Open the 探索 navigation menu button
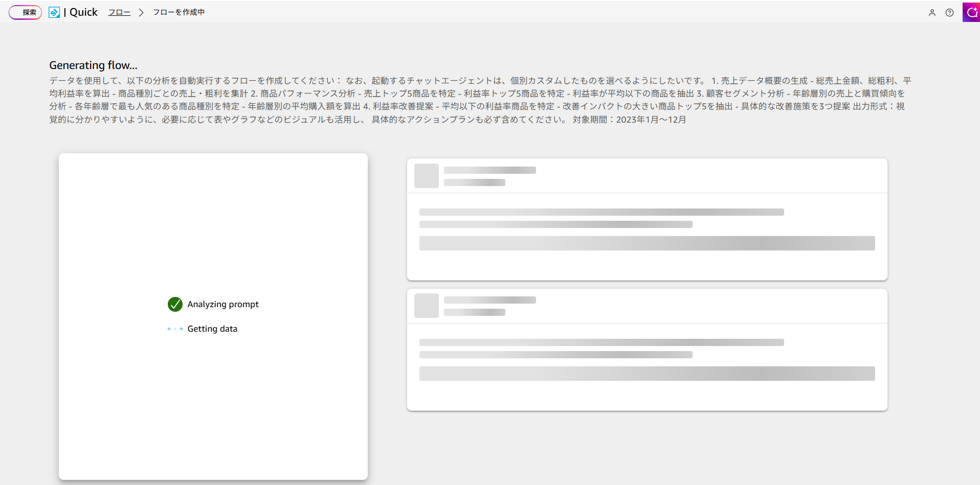Screen dimensions: 980x485 25,12
